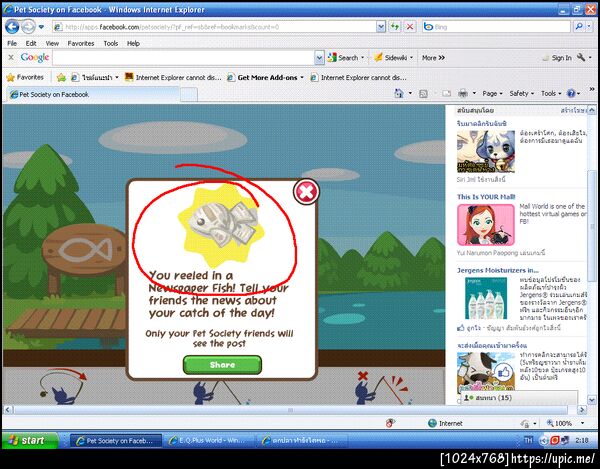Click the cow ad thumbnail
This screenshot has height=469, width=600.
[x=486, y=373]
